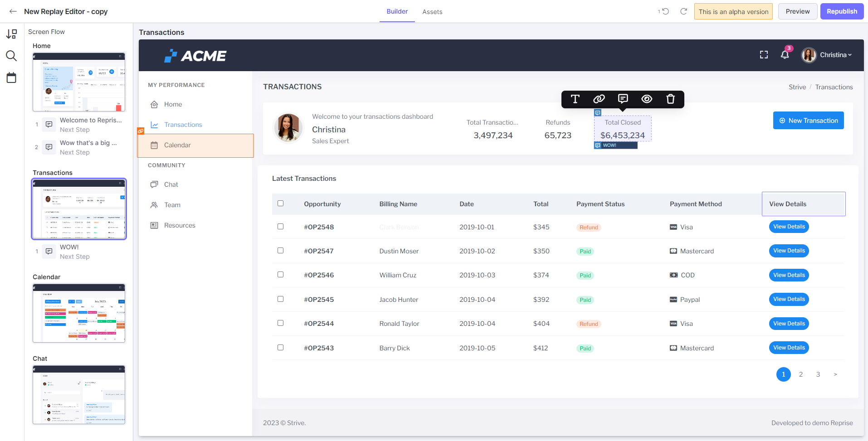The image size is (868, 441).
Task: Click the link icon in floating toolbar
Action: point(599,99)
